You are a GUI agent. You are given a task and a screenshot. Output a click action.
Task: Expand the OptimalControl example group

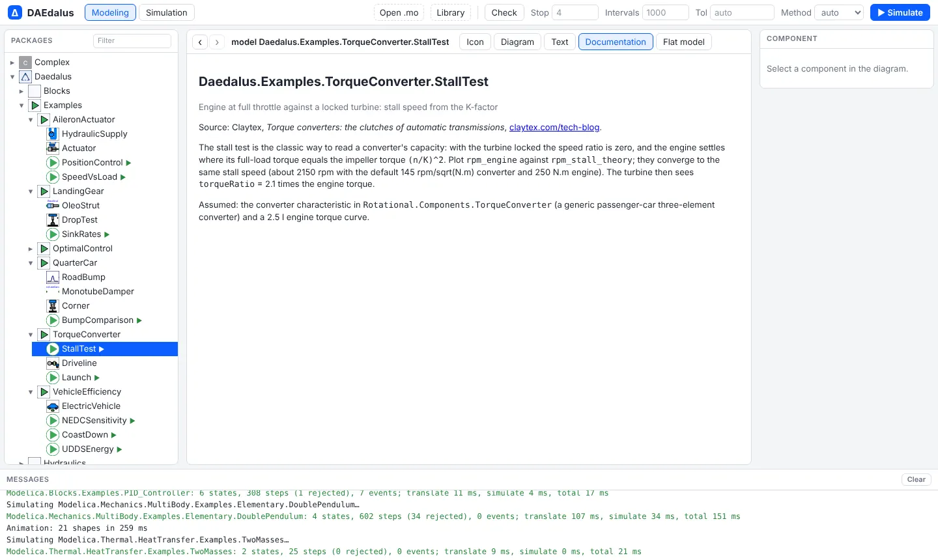[x=31, y=249]
